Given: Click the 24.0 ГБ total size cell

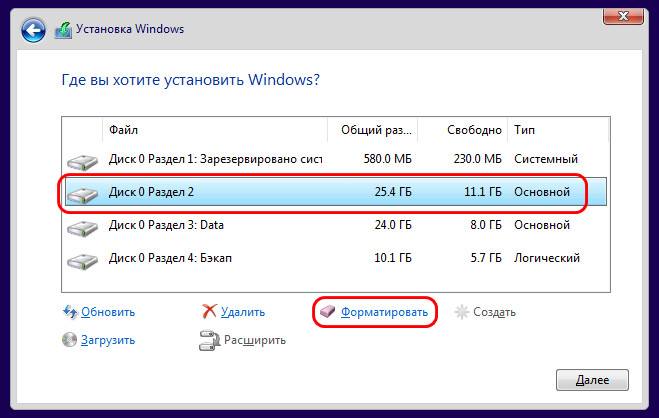Looking at the screenshot, I should click(x=393, y=225).
